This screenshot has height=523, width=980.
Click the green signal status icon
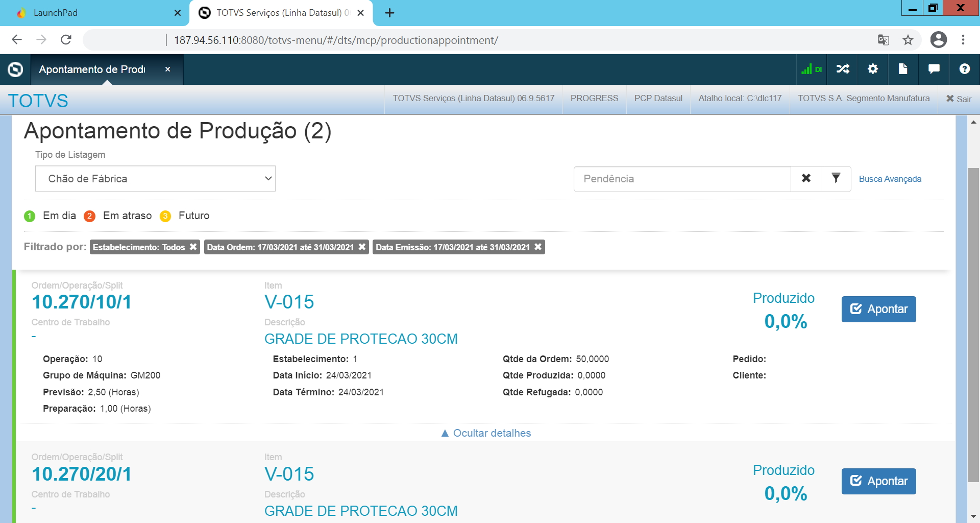coord(811,69)
